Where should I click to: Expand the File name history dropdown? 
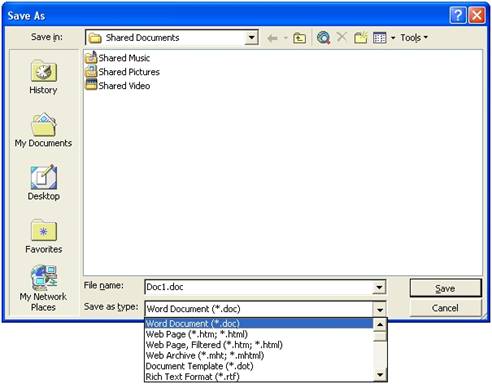(x=379, y=287)
